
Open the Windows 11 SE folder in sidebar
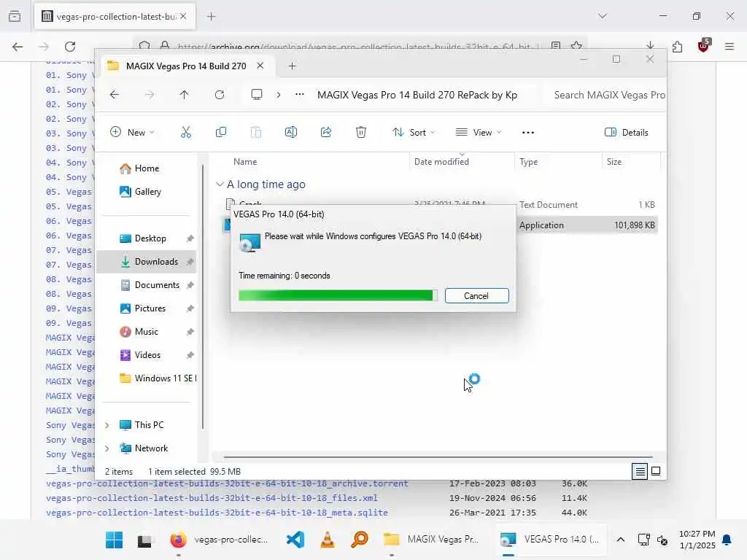158,378
